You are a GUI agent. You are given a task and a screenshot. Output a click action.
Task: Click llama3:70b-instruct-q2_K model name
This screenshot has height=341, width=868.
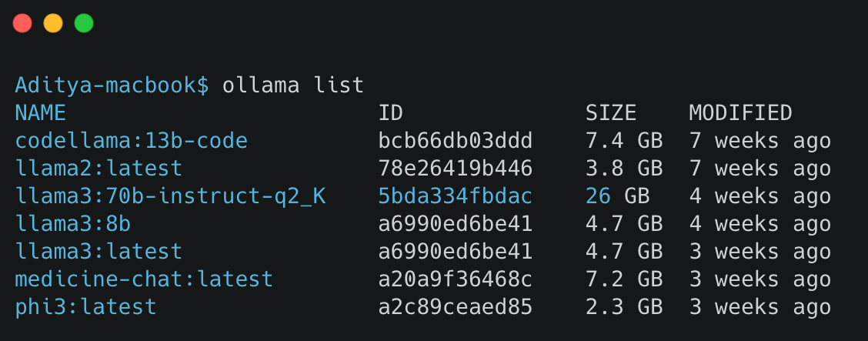pyautogui.click(x=171, y=196)
